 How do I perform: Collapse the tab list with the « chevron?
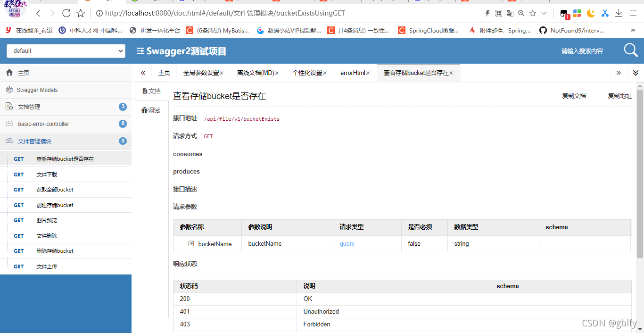coord(143,73)
